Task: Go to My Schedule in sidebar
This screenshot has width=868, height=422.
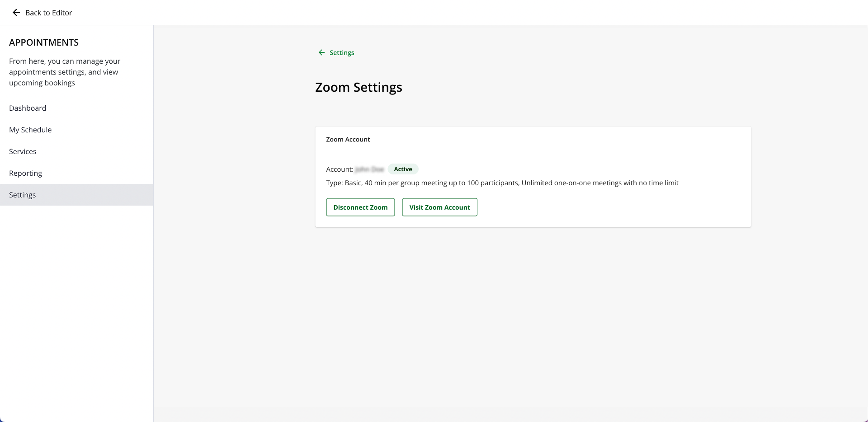Action: coord(77,130)
